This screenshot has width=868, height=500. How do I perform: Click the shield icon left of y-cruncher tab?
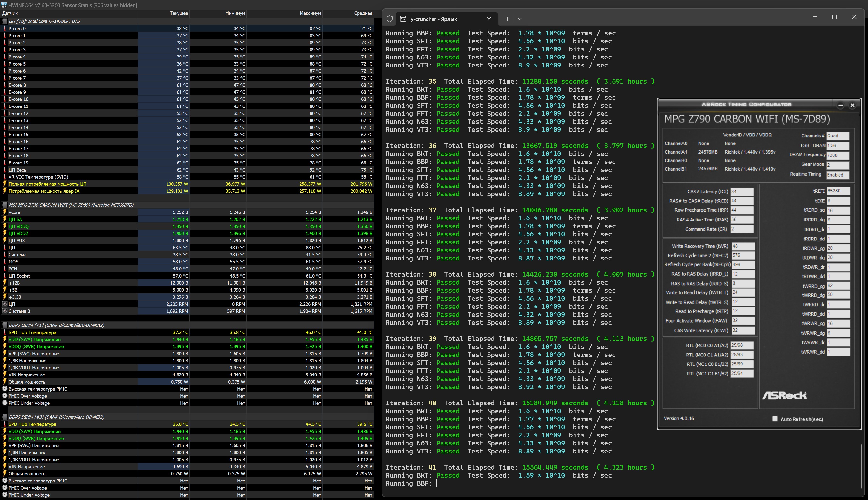[390, 19]
